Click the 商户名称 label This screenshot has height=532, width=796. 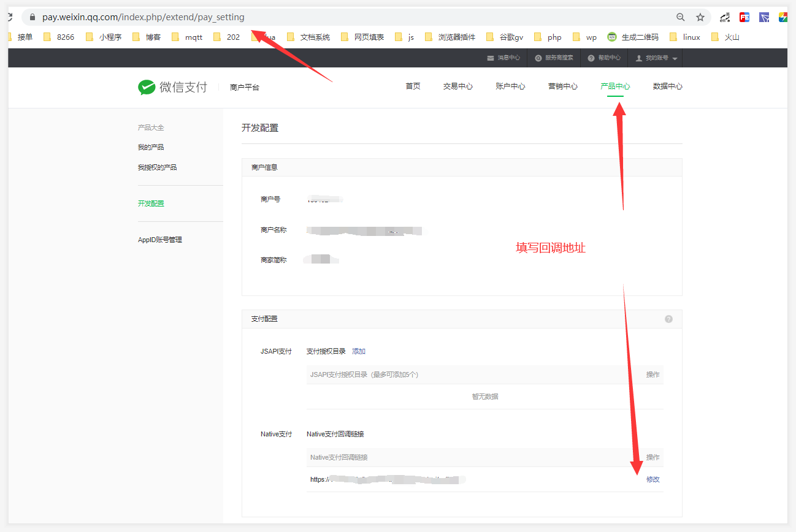pyautogui.click(x=274, y=230)
